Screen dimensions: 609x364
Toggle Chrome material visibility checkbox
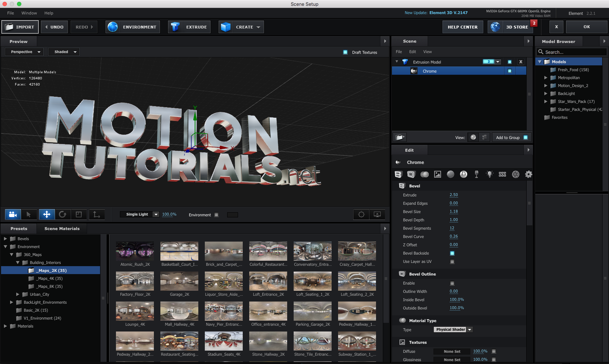pyautogui.click(x=510, y=71)
